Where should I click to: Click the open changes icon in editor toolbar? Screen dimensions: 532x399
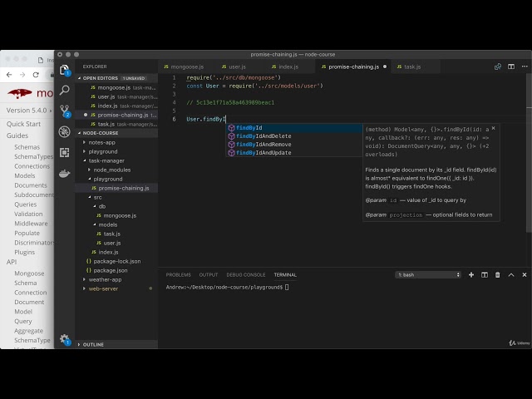click(498, 66)
